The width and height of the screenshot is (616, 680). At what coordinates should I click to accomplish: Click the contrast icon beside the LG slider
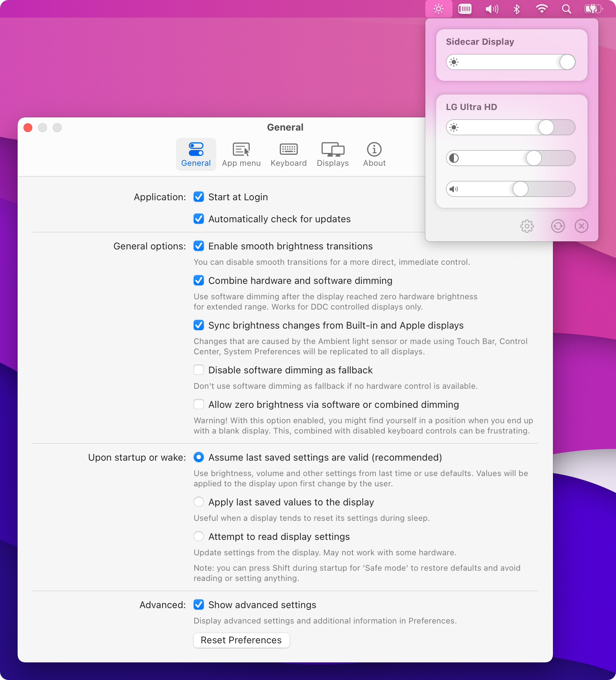pos(454,158)
